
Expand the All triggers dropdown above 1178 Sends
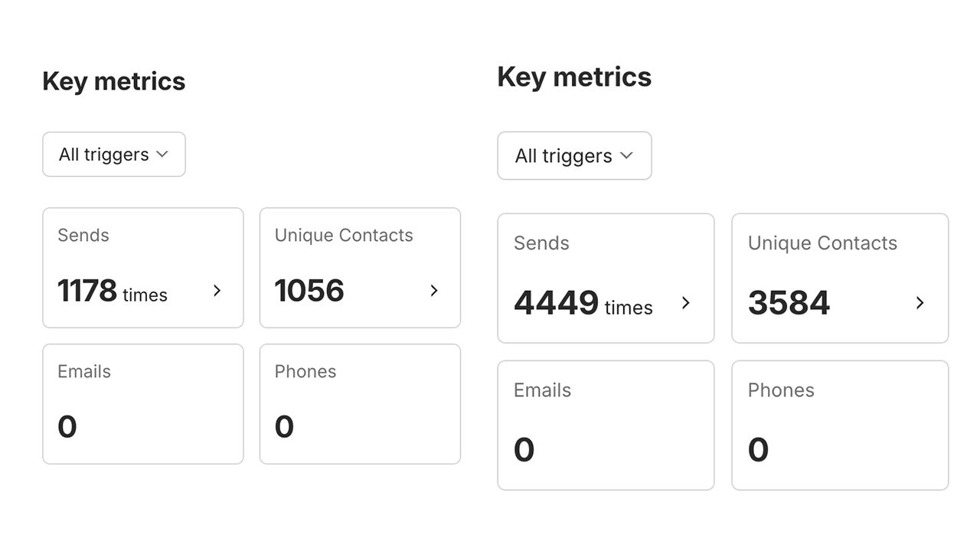pos(114,155)
